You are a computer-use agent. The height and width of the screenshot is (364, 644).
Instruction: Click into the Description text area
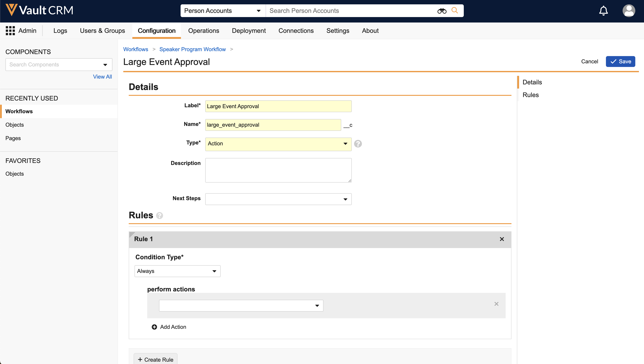click(278, 170)
